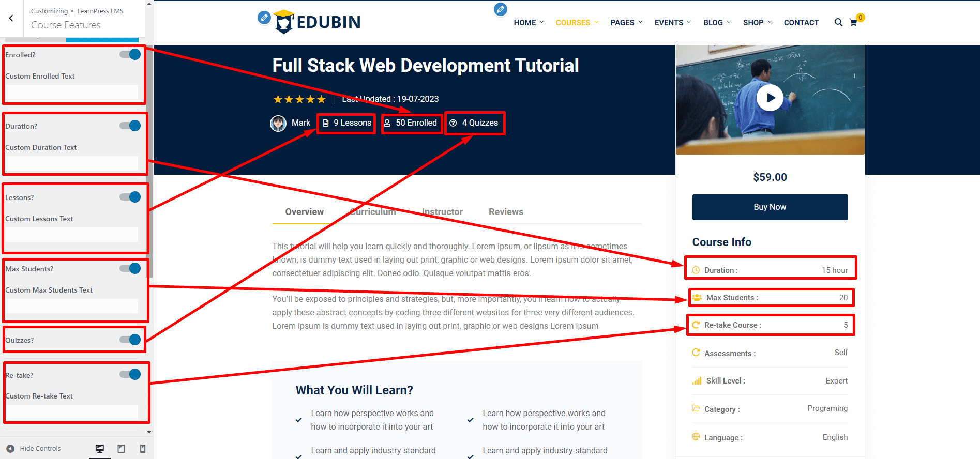This screenshot has width=980, height=459.
Task: Expand the Pages menu dropdown
Action: pyautogui.click(x=626, y=23)
